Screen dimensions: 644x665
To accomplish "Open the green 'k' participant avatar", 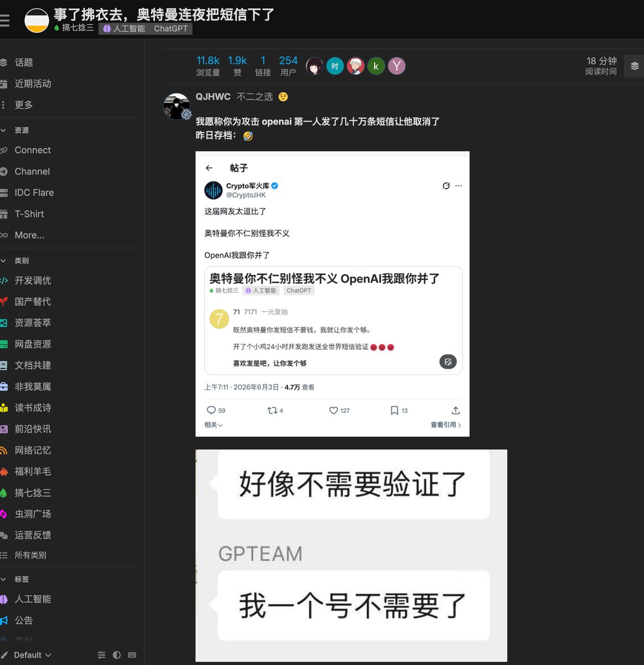I will click(376, 66).
